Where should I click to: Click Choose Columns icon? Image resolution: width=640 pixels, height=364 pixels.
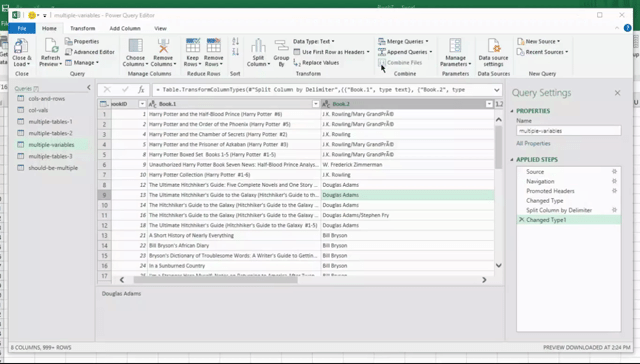(x=136, y=46)
